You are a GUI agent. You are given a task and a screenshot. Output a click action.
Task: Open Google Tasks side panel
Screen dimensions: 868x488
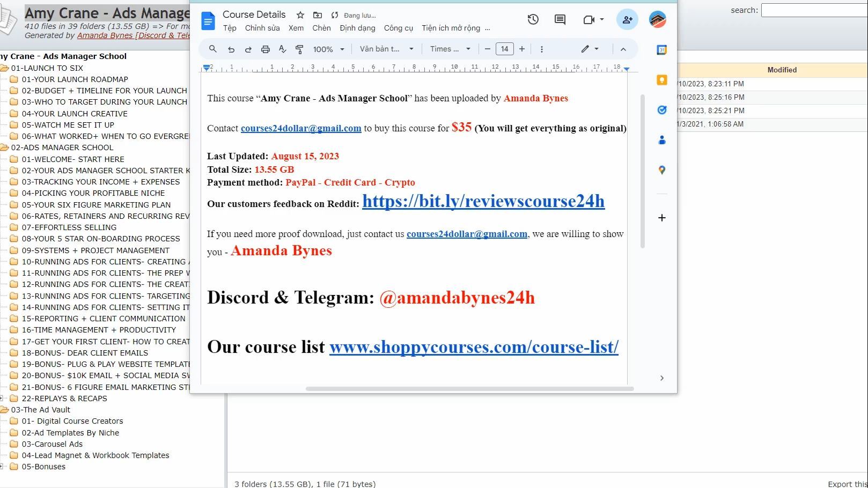pyautogui.click(x=662, y=110)
